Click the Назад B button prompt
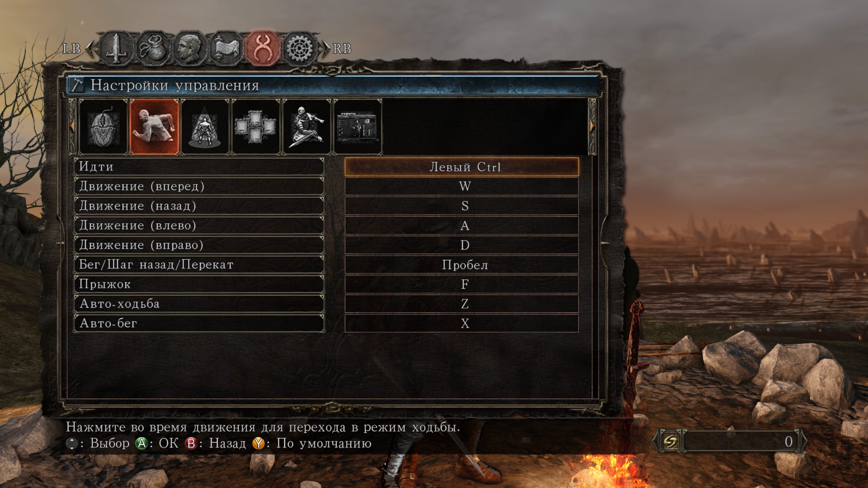The image size is (868, 488). [216, 443]
